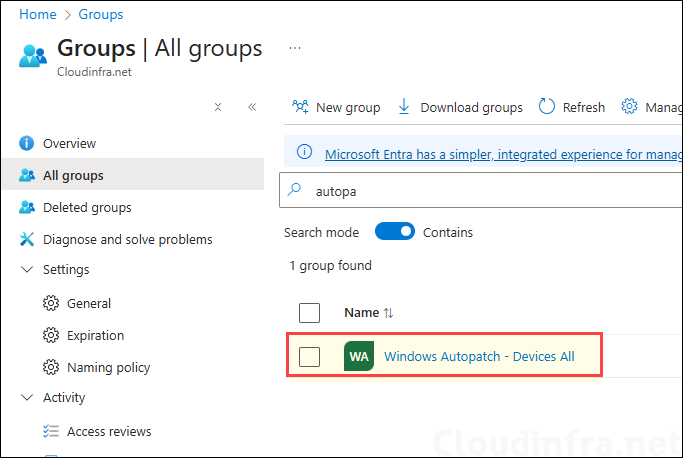
Task: Click the Groups header icon
Action: pos(32,55)
